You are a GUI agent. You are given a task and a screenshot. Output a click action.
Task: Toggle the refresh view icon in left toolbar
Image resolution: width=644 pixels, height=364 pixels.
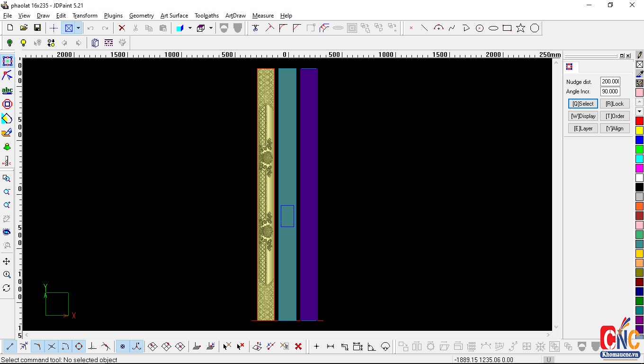click(7, 288)
